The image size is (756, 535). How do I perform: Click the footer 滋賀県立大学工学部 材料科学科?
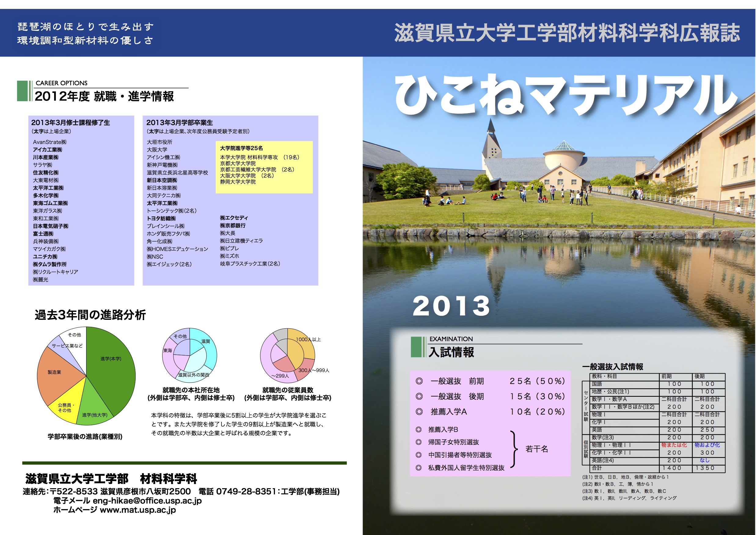tap(111, 479)
